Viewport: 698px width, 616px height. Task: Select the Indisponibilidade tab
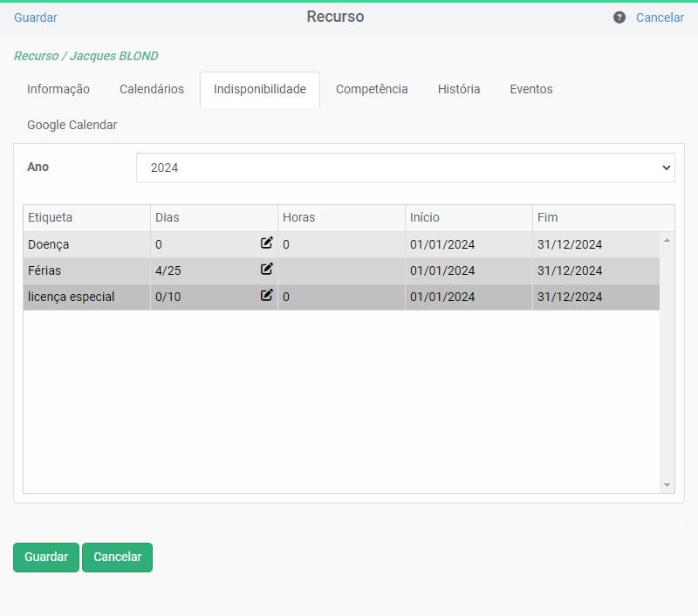point(260,90)
